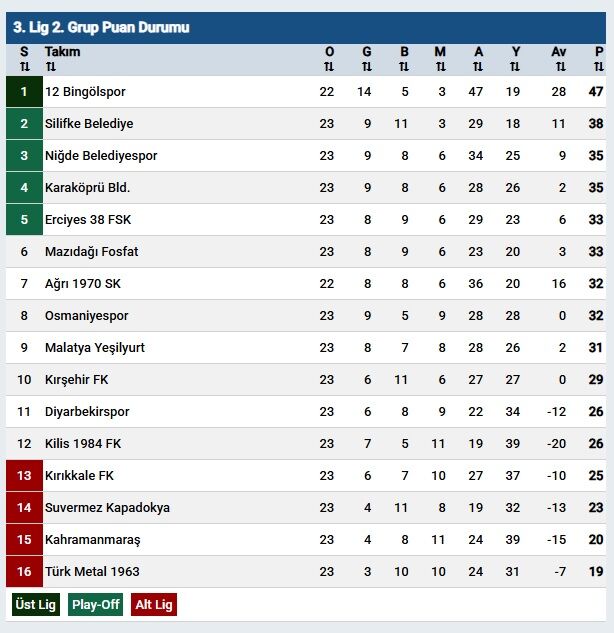Sort by matches played O column
The height and width of the screenshot is (633, 614).
[329, 67]
